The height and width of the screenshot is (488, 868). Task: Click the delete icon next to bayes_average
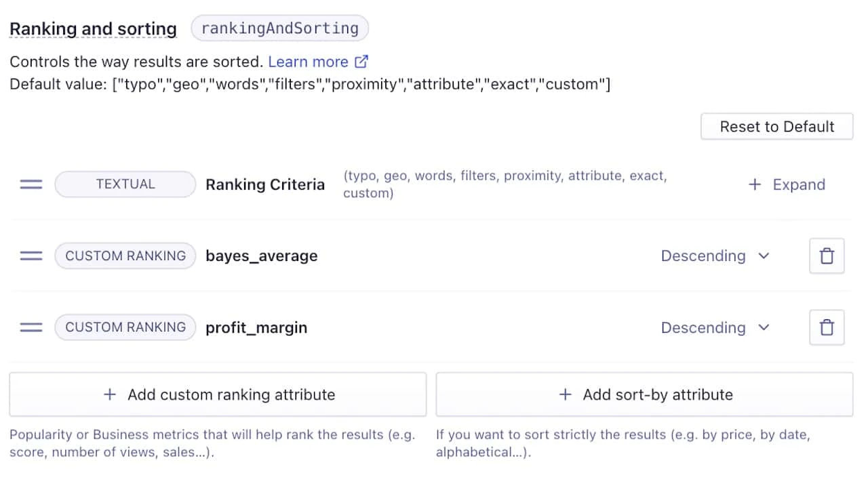coord(827,256)
